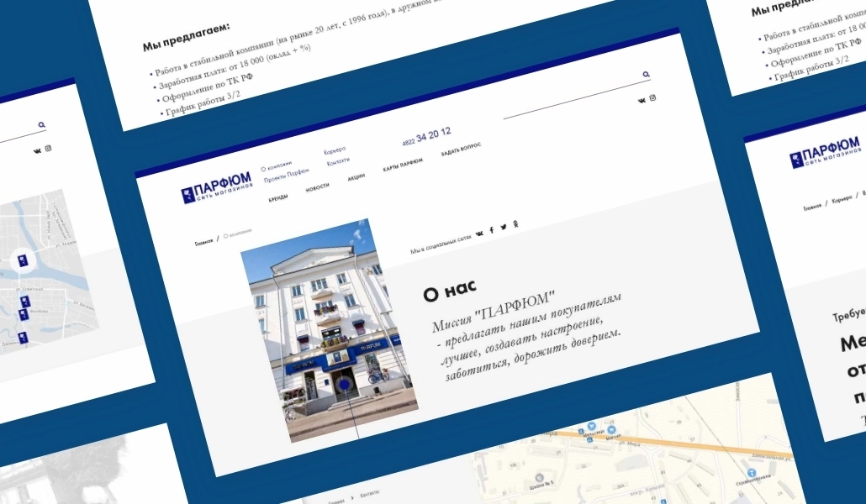Click the Парфюм logo on the career page
The width and height of the screenshot is (866, 504).
click(825, 155)
